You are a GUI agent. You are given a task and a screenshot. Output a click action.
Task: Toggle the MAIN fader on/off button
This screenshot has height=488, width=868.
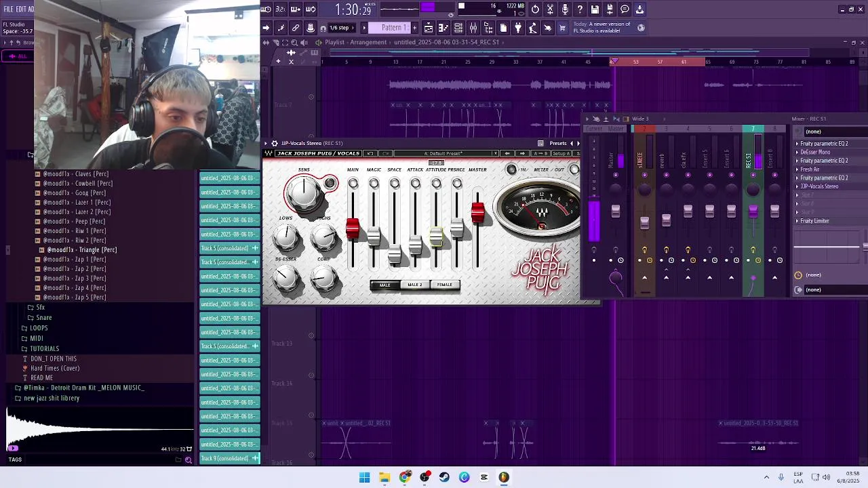pos(353,184)
